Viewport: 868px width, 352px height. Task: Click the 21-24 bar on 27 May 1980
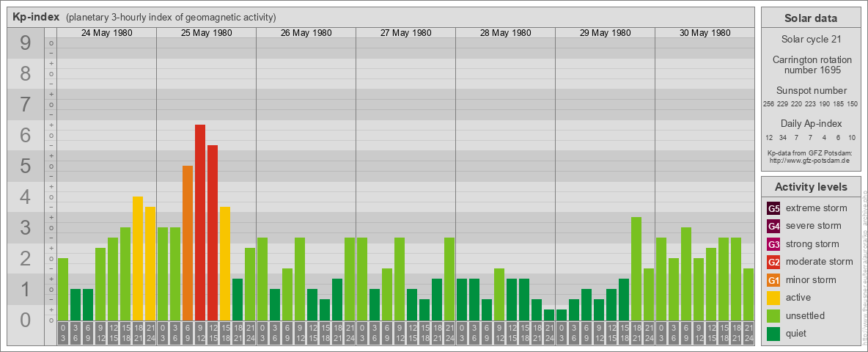point(449,279)
